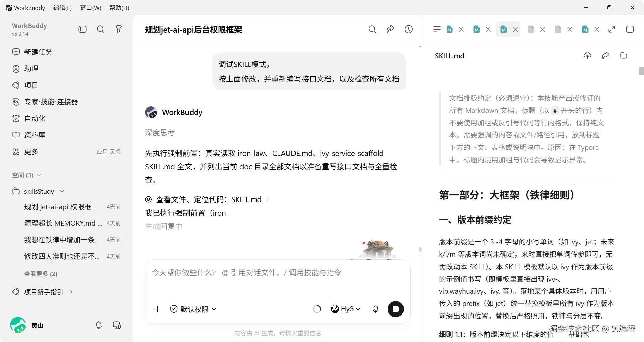Open SKILL.md containing folder

[x=624, y=55]
